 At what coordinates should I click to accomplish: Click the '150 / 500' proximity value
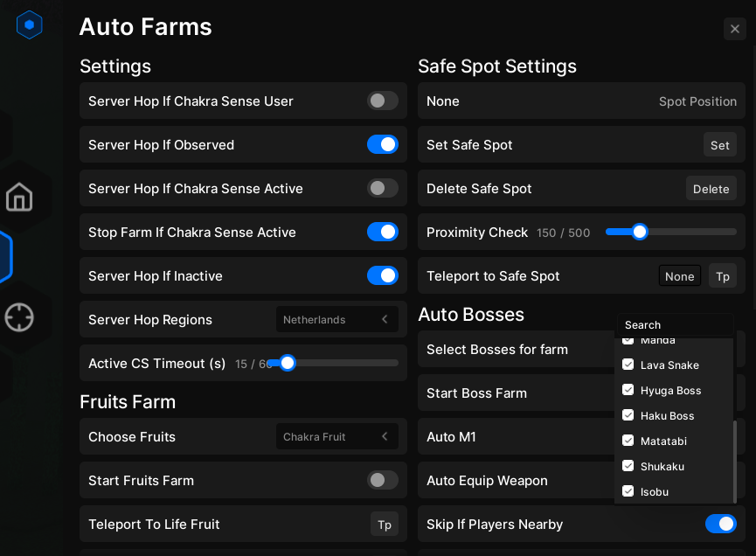[x=563, y=233]
